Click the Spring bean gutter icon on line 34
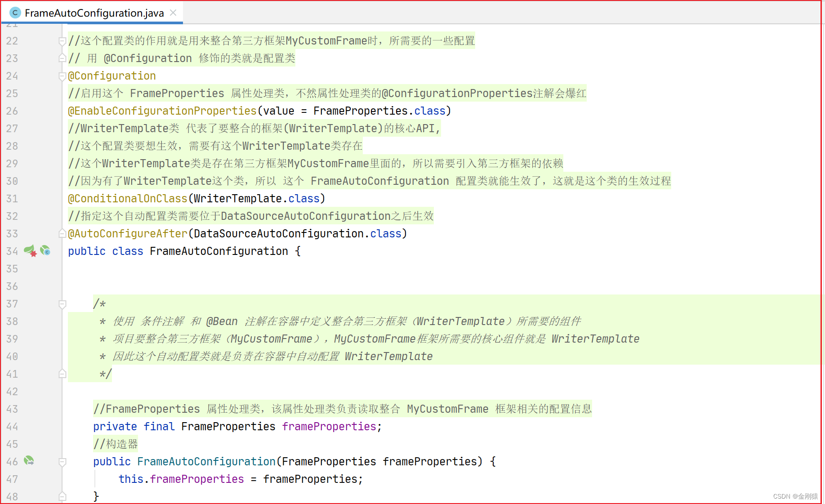 (x=30, y=251)
